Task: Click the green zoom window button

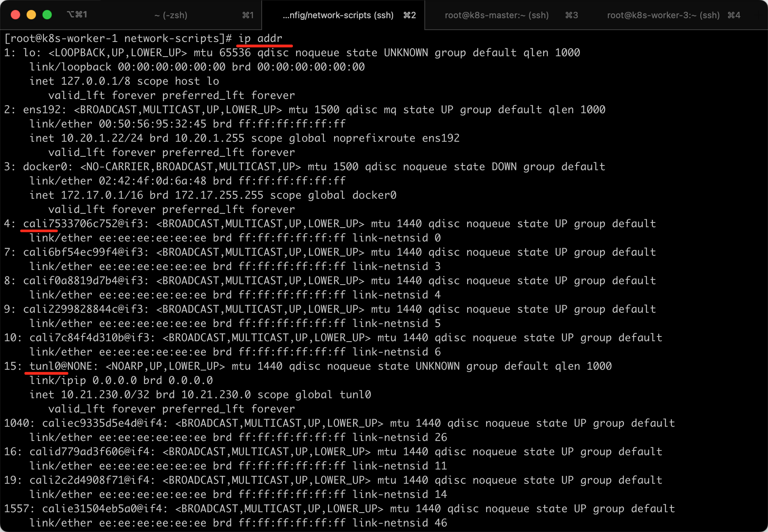Action: click(47, 15)
